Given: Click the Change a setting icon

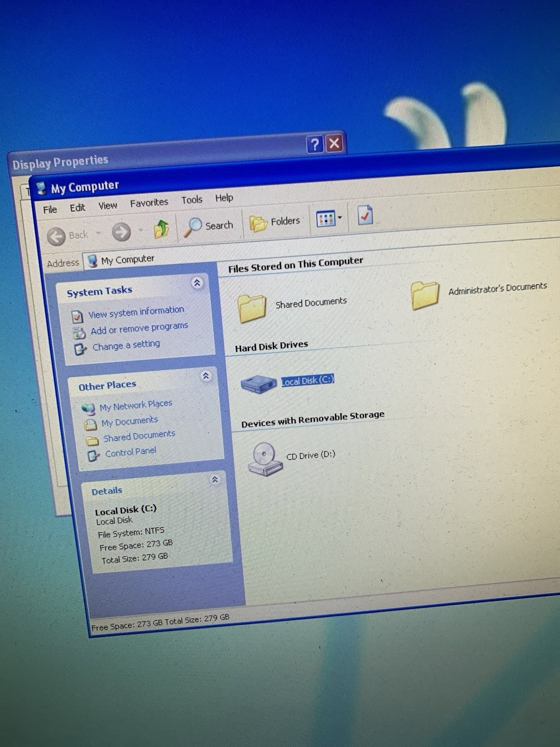Looking at the screenshot, I should 81,349.
